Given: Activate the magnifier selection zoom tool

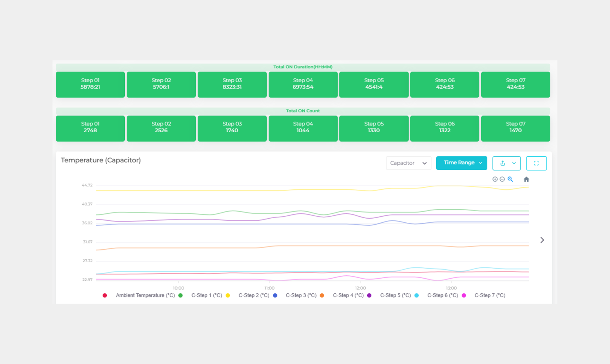Looking at the screenshot, I should tap(510, 179).
